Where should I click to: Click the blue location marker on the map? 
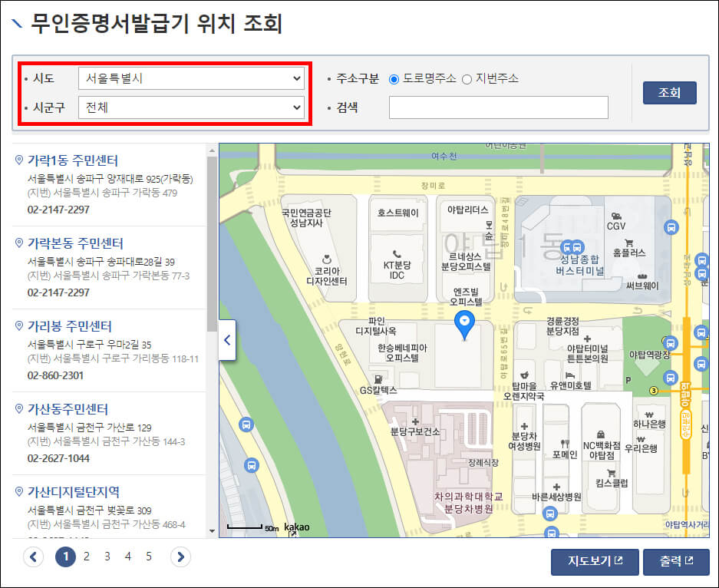tap(463, 324)
